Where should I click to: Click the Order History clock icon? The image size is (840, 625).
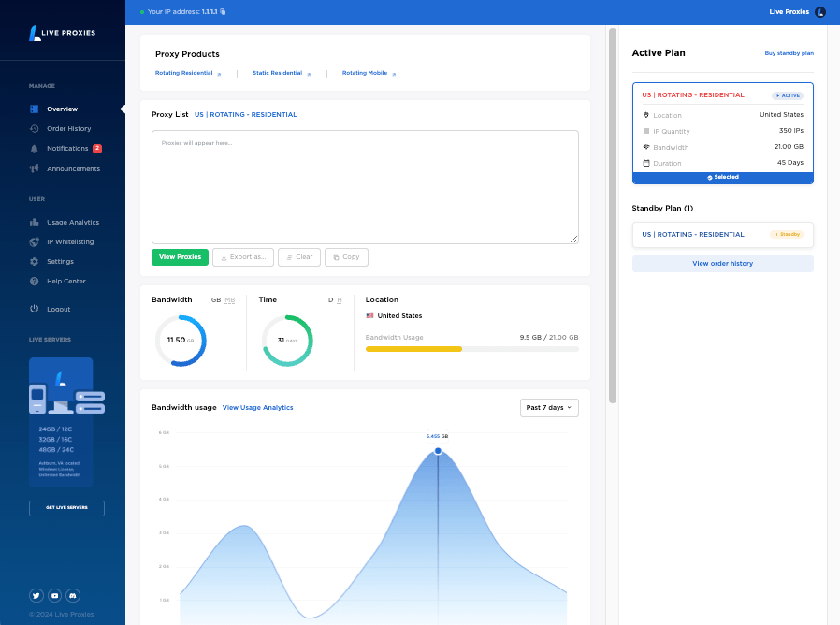click(35, 128)
